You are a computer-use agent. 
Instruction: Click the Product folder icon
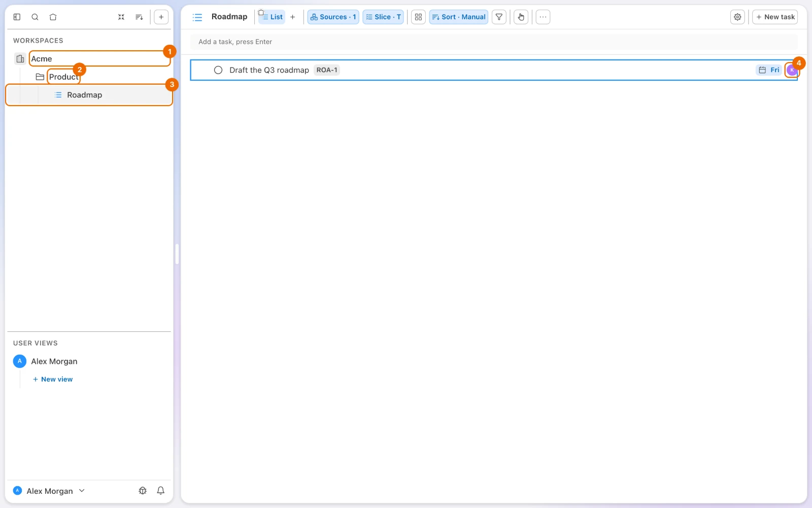(x=40, y=77)
